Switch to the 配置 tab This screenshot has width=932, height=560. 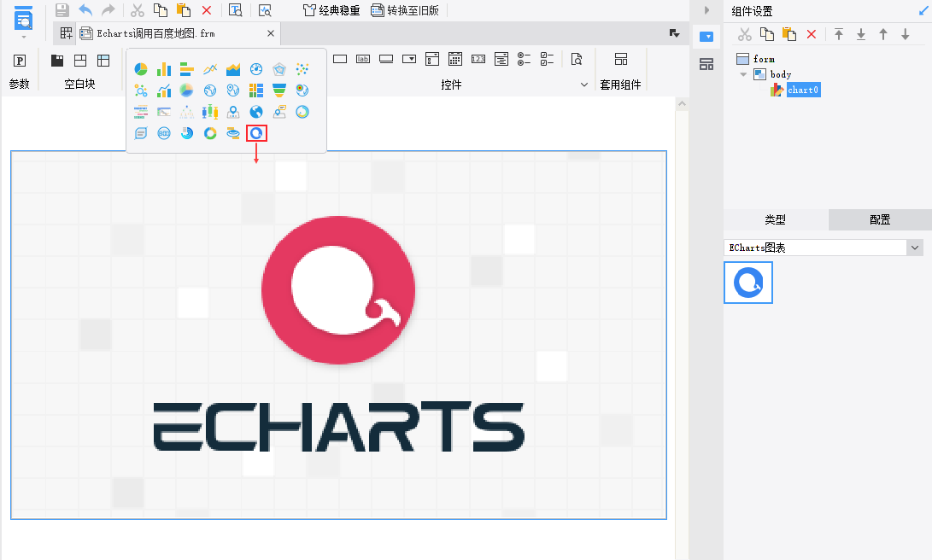point(880,219)
